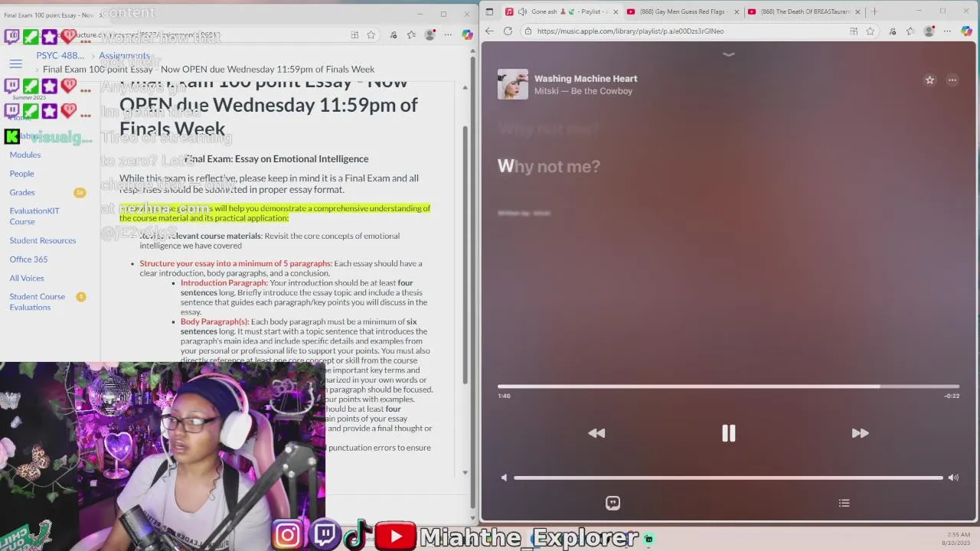
Task: Open split screen in the music browser window
Action: (x=854, y=31)
